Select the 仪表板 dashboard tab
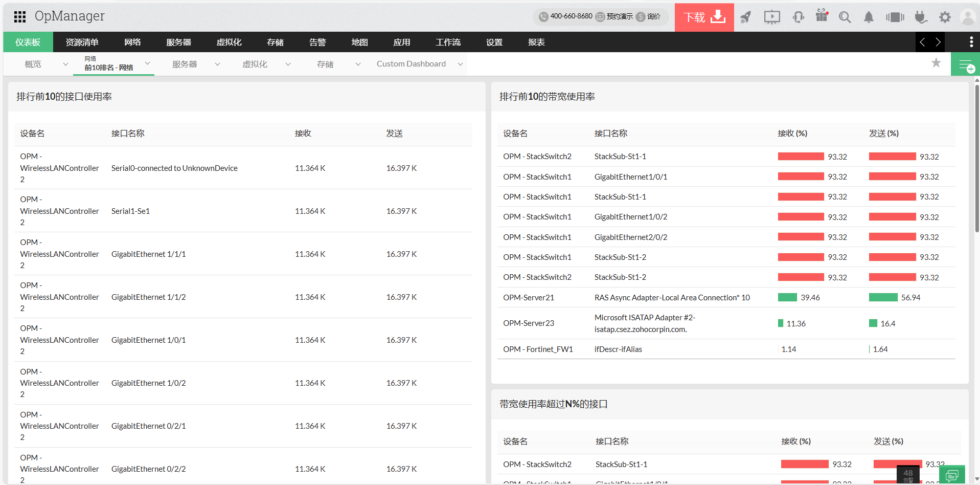This screenshot has height=485, width=980. pyautogui.click(x=28, y=42)
